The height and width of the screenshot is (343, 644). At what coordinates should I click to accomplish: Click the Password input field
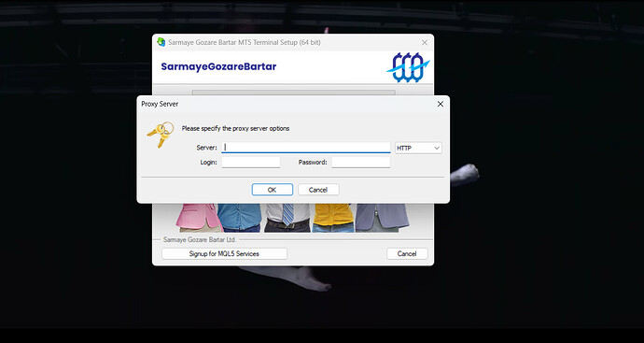[361, 162]
